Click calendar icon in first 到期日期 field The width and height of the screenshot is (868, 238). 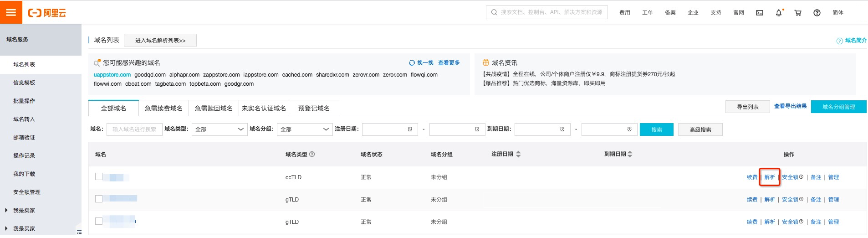(562, 129)
